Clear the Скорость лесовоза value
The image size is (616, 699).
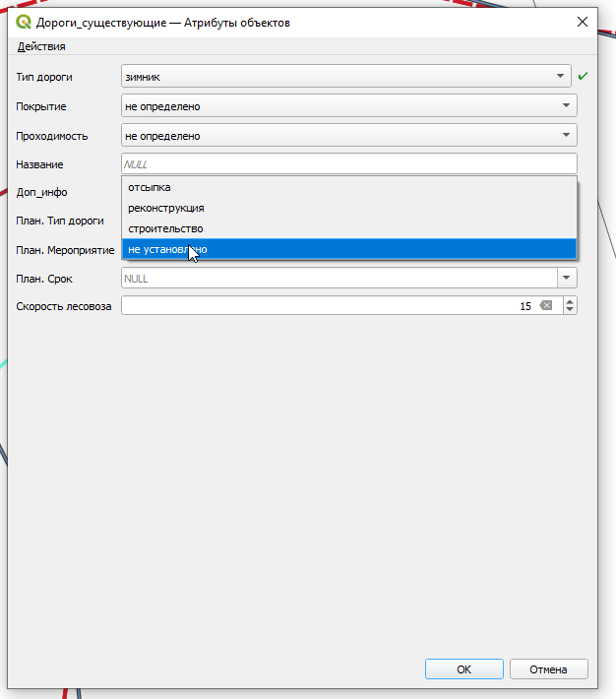(x=545, y=305)
